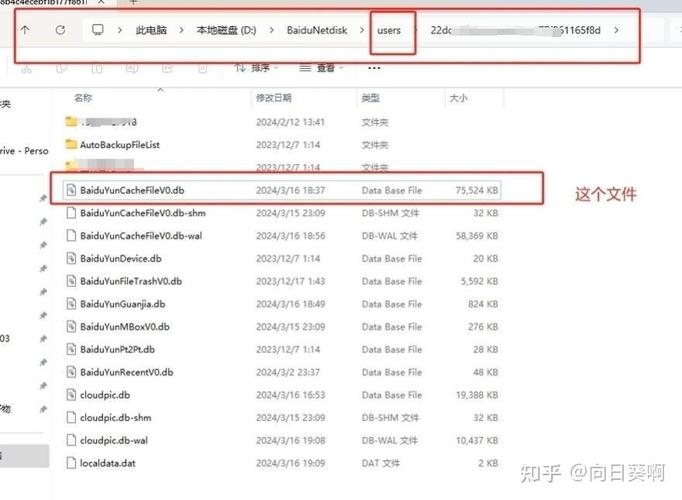Click the BaiduYunDevice.db file icon
This screenshot has height=500, width=682.
[x=71, y=258]
